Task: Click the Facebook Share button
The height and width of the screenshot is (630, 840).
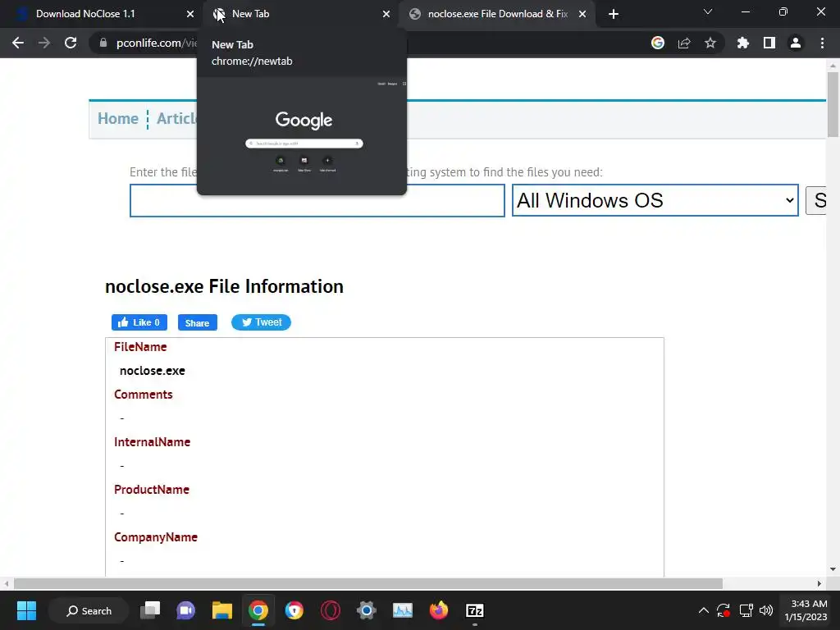Action: click(x=197, y=322)
